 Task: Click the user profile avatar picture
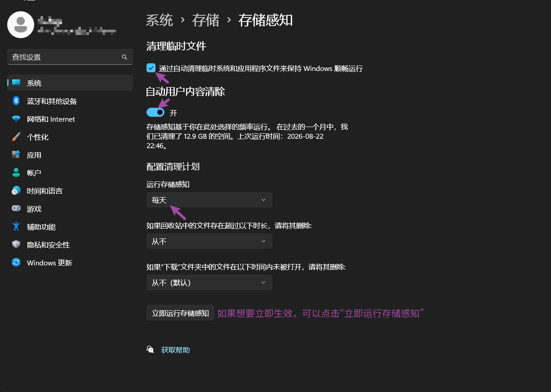click(x=21, y=25)
